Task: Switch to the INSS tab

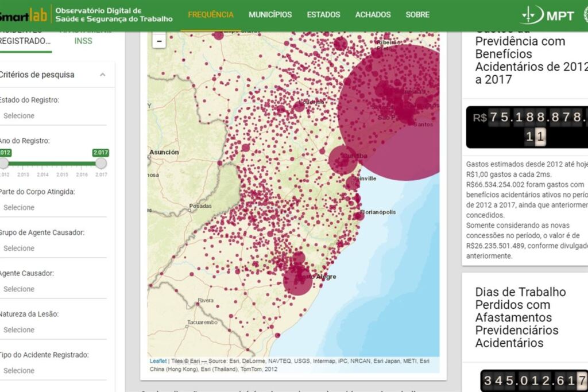Action: (x=83, y=41)
